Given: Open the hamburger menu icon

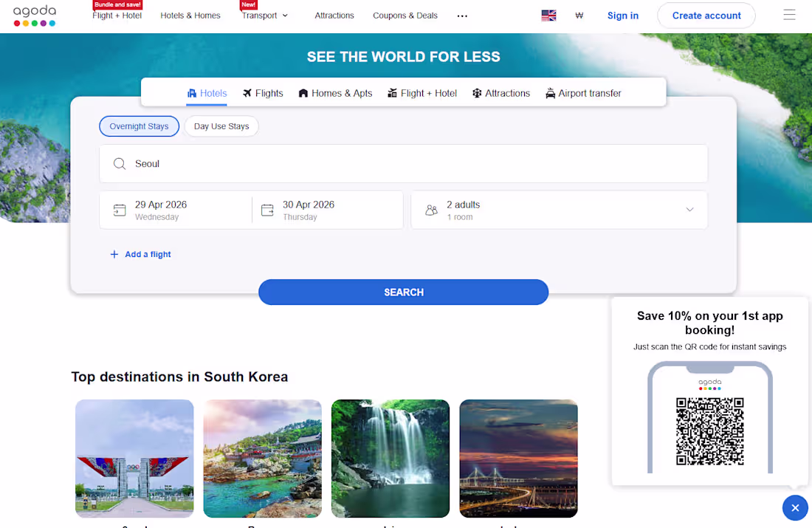Looking at the screenshot, I should click(788, 15).
